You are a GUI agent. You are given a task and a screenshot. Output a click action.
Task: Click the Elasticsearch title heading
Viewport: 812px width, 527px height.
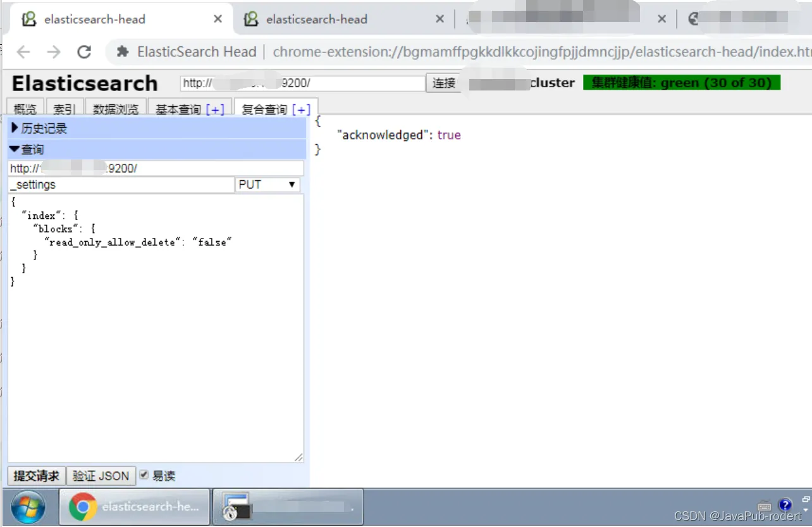click(x=85, y=84)
